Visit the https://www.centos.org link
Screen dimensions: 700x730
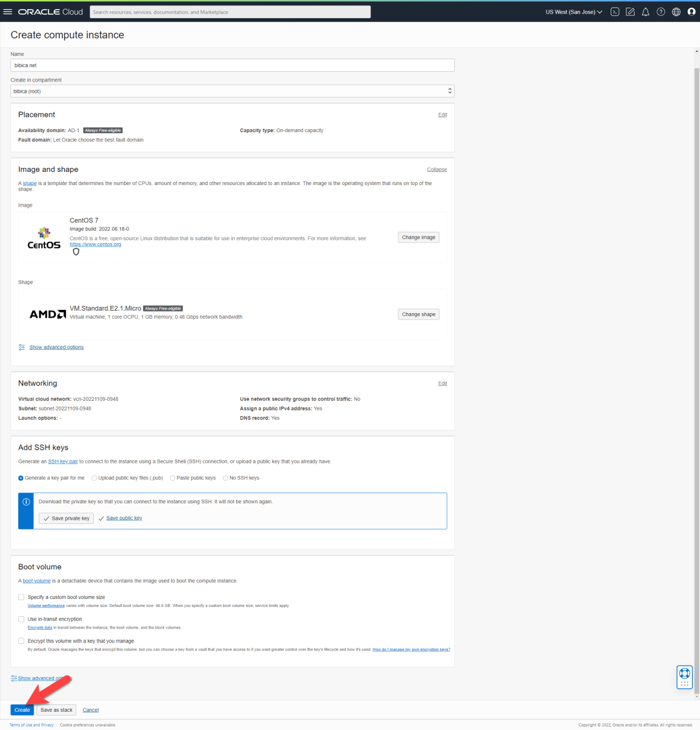point(95,244)
